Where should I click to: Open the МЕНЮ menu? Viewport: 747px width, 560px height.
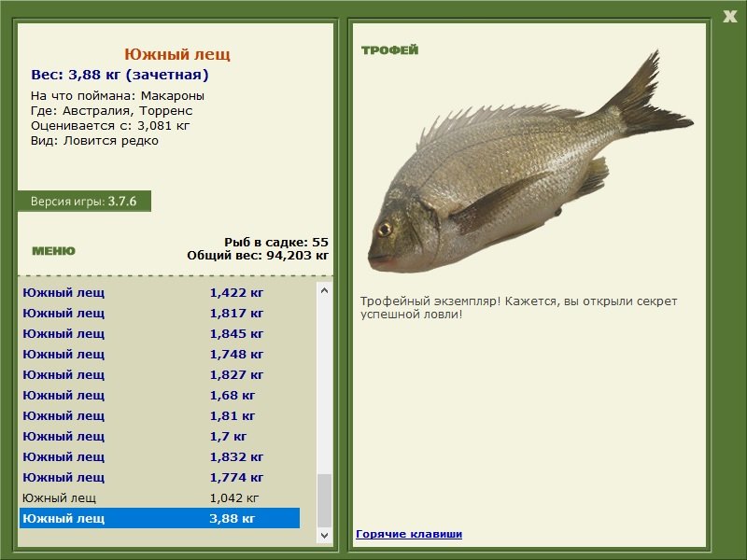pos(53,251)
